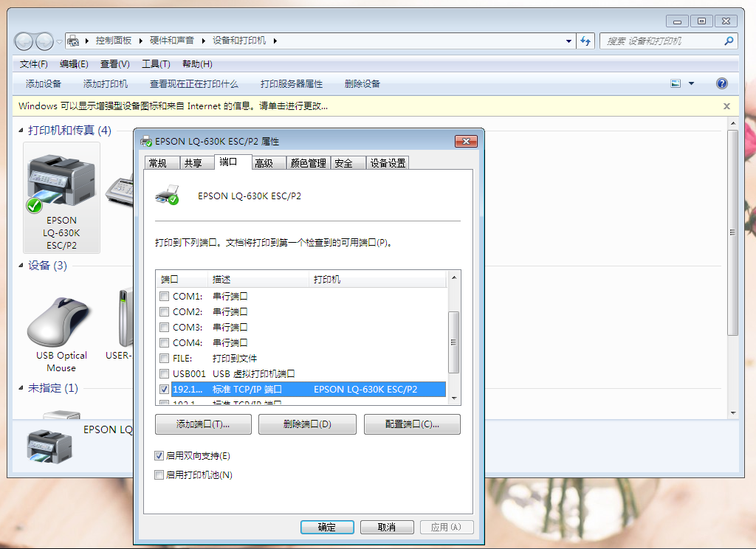The image size is (756, 549).
Task: Open the 文件(F) menu
Action: click(x=33, y=64)
